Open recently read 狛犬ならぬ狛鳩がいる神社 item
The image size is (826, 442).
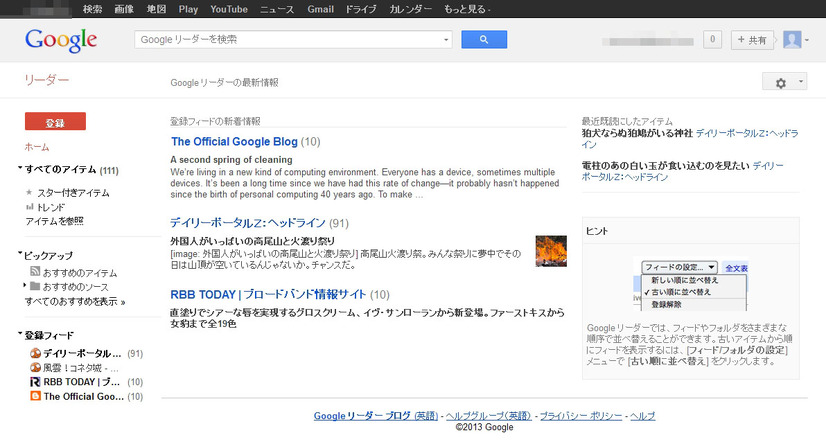click(637, 133)
